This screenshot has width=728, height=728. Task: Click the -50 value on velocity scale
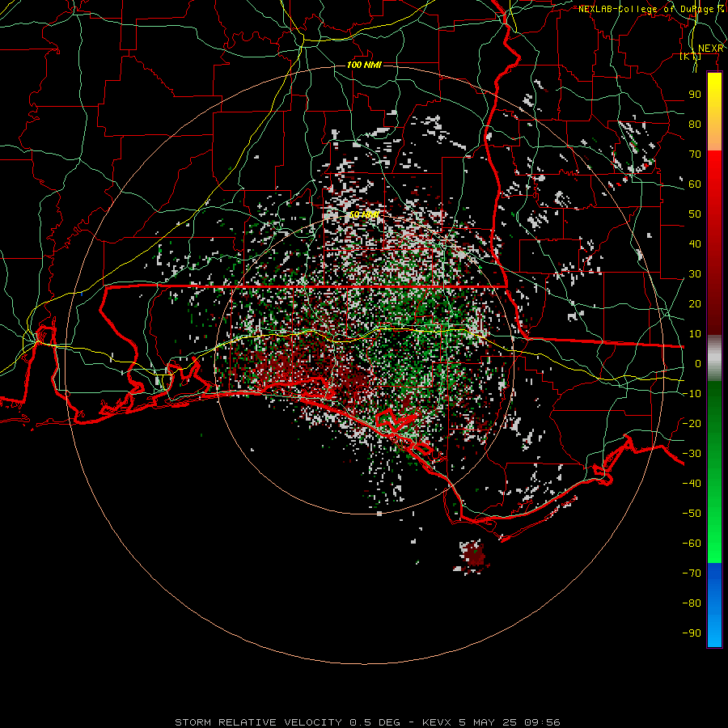pos(692,514)
